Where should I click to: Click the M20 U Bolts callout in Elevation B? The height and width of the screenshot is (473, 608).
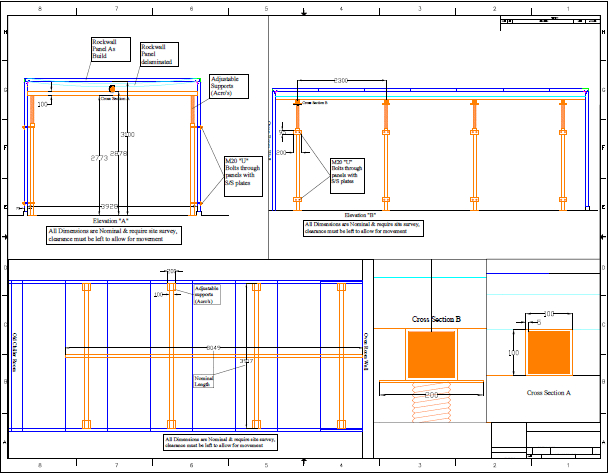[x=347, y=176]
